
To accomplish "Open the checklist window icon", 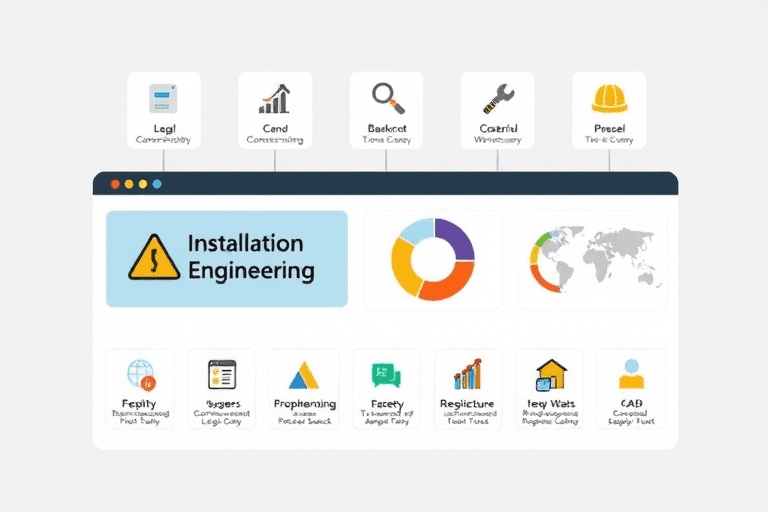I will point(221,374).
